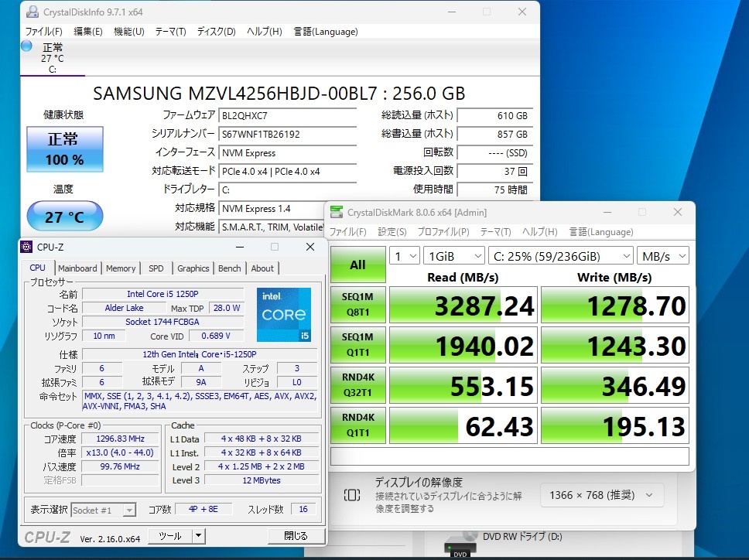Click the CrystalDiskInfo title bar app icon
749x560 pixels.
pos(31,12)
